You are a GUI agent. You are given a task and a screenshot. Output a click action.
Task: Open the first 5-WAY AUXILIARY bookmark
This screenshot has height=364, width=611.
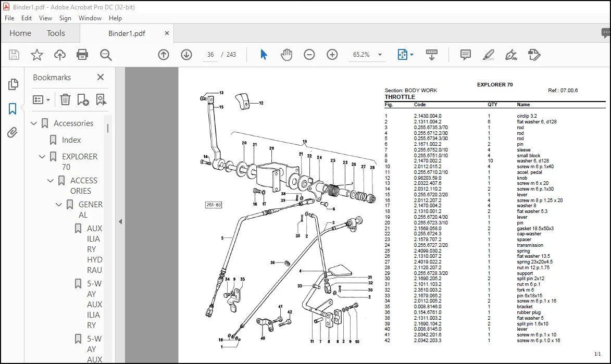[95, 304]
